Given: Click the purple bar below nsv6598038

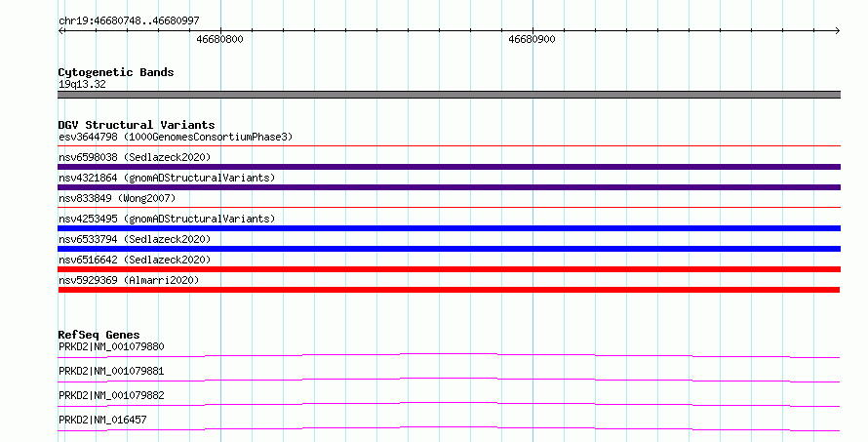Looking at the screenshot, I should tap(449, 167).
